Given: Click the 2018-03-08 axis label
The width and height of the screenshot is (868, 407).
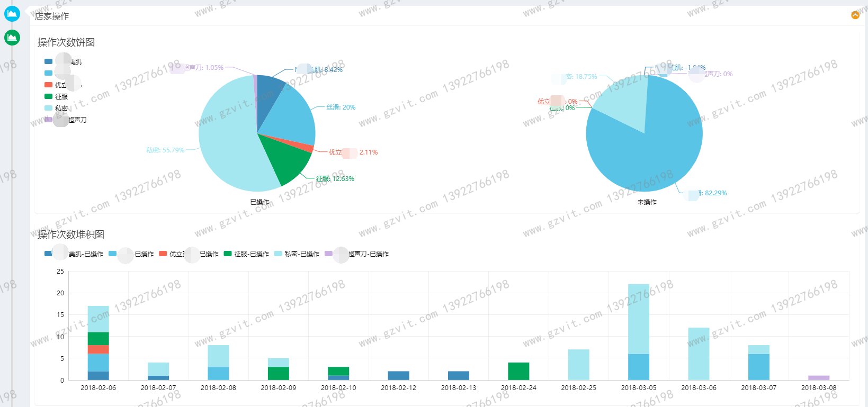Looking at the screenshot, I should click(819, 388).
